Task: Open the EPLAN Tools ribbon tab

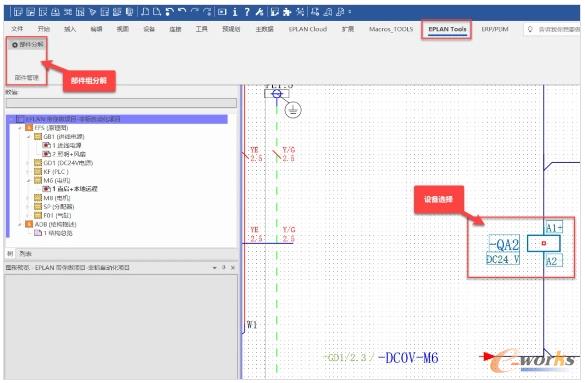Action: coord(447,29)
